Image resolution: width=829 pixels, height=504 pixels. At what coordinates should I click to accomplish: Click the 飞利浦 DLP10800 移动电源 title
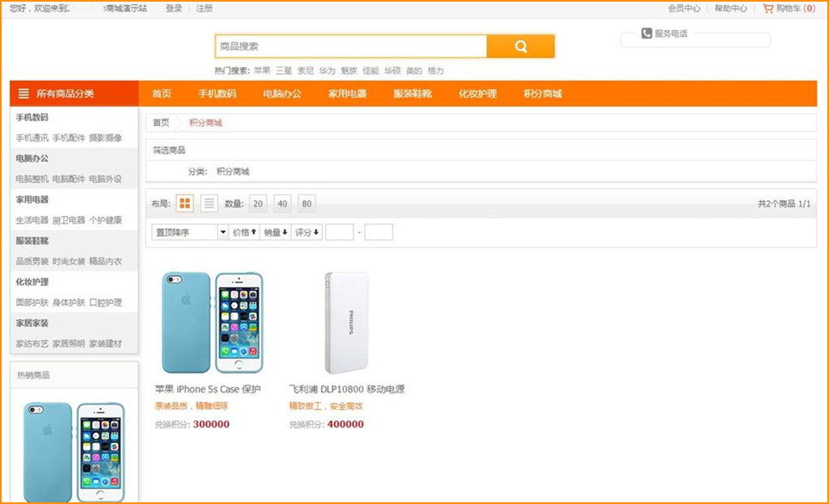[347, 389]
